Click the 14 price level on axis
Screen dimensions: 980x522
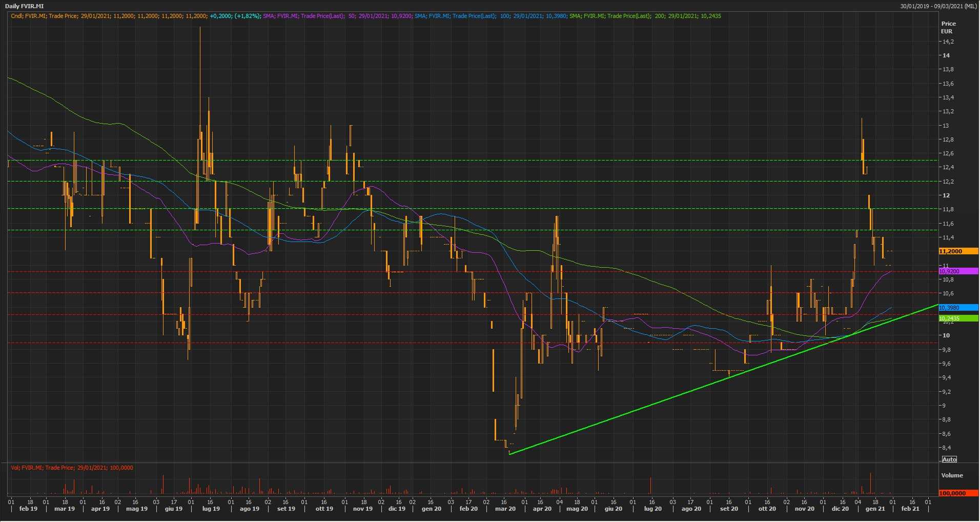946,55
